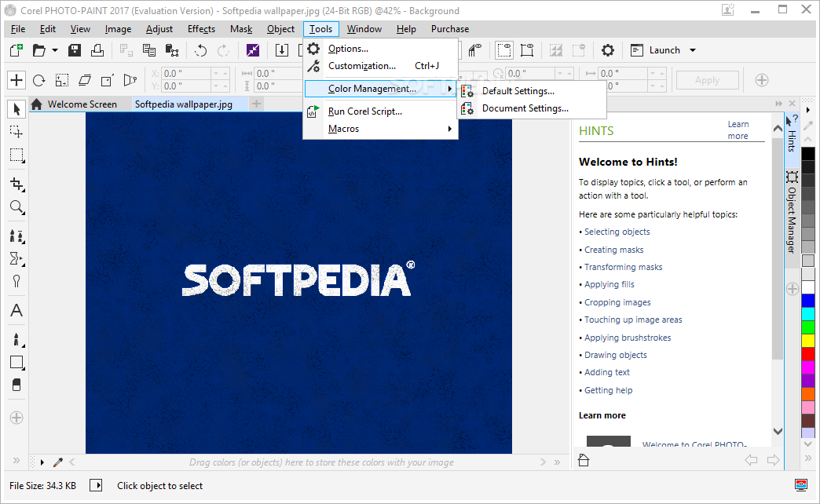Collapse docker with double arrow
This screenshot has width=820, height=504.
point(778,104)
